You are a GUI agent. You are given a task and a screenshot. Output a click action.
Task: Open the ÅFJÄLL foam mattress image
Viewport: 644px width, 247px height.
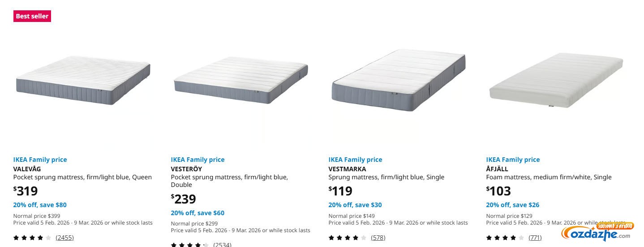(x=556, y=80)
